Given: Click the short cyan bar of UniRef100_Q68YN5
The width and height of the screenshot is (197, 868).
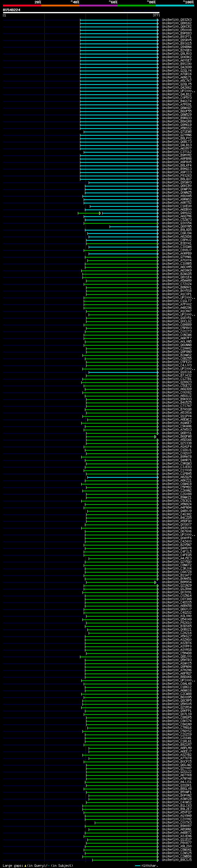Looking at the screenshot, I should [134, 226].
